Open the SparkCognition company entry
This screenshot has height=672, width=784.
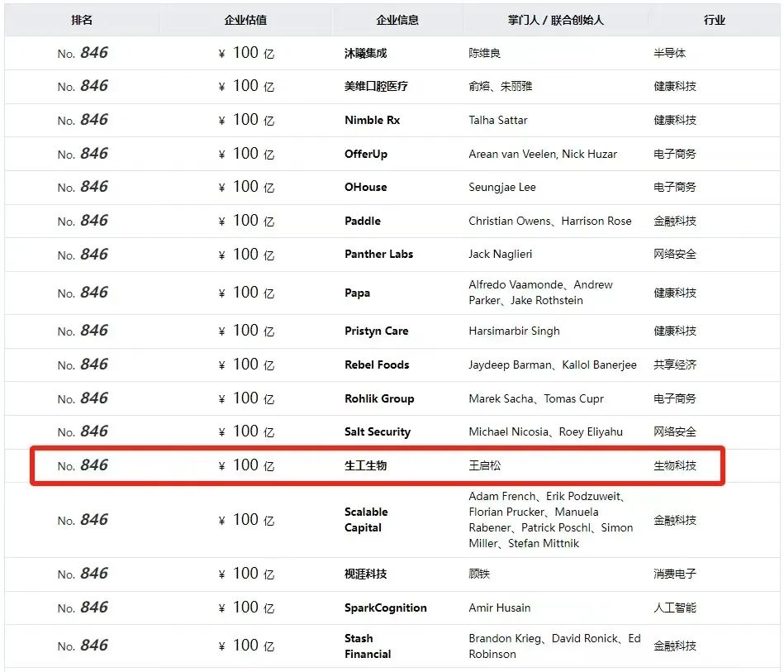coord(385,608)
